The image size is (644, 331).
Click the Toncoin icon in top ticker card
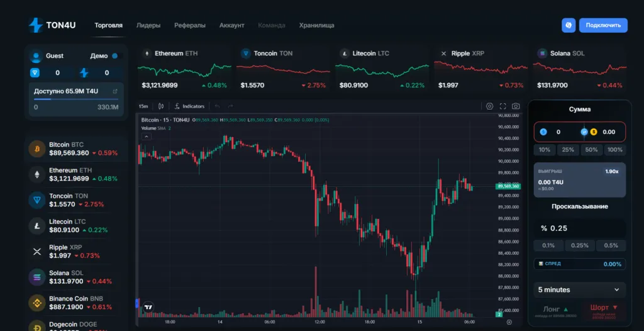[x=246, y=53]
